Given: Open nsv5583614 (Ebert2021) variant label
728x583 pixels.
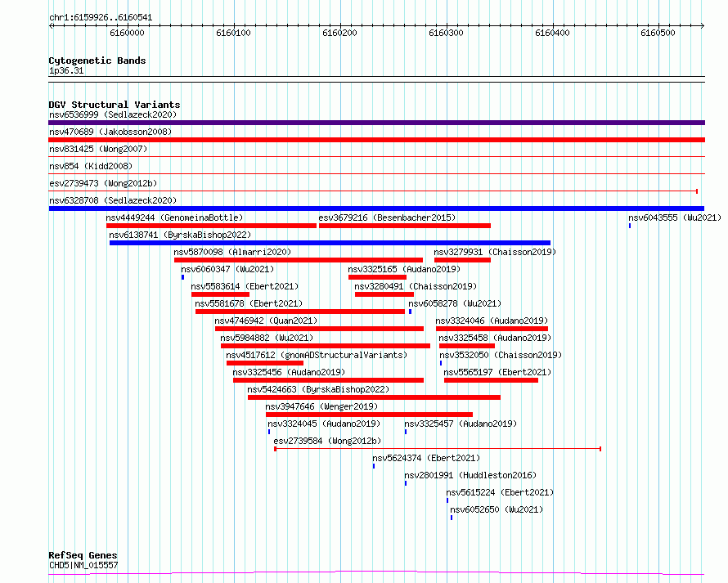Looking at the screenshot, I should click(x=245, y=286).
